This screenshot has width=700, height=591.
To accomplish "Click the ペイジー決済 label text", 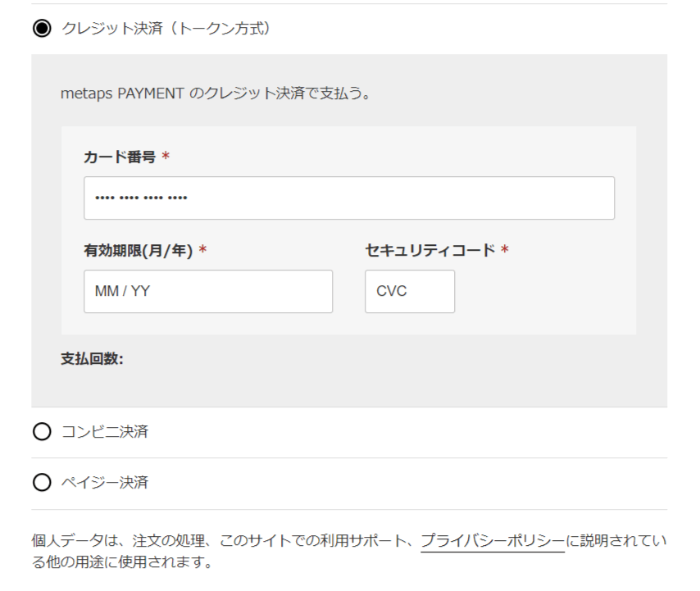I will [105, 483].
